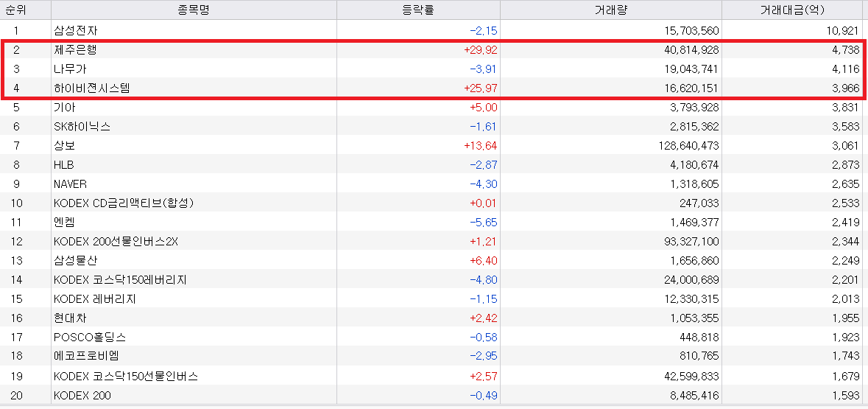The width and height of the screenshot is (868, 409).
Task: Select trade value 3,966 cell
Action: click(x=846, y=88)
